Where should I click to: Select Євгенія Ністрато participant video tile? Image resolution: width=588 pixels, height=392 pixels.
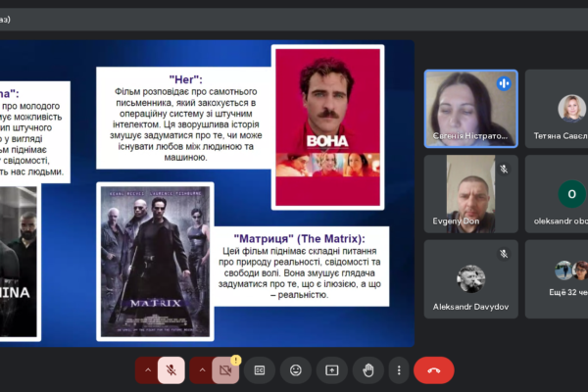(471, 109)
